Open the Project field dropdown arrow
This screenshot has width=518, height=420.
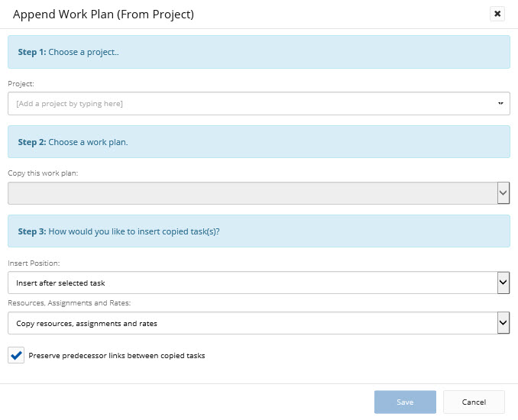(x=501, y=104)
